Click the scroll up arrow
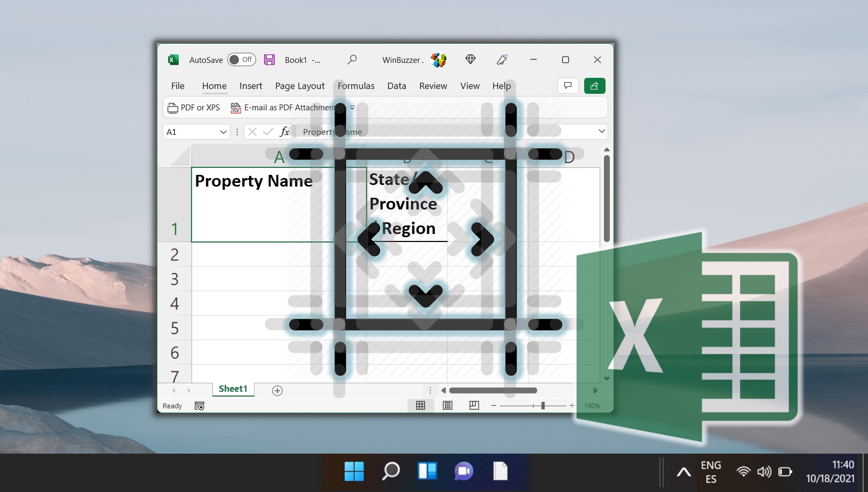Viewport: 868px width, 492px height. (x=607, y=150)
